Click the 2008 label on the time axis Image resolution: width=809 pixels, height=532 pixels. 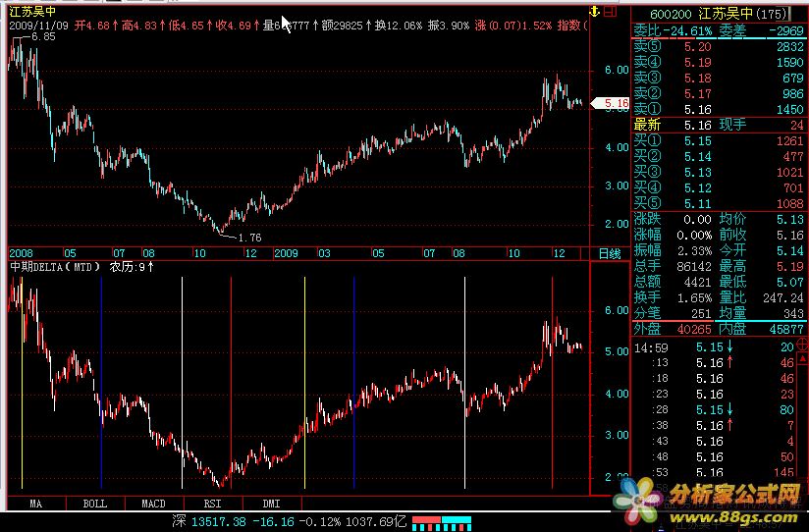22,254
